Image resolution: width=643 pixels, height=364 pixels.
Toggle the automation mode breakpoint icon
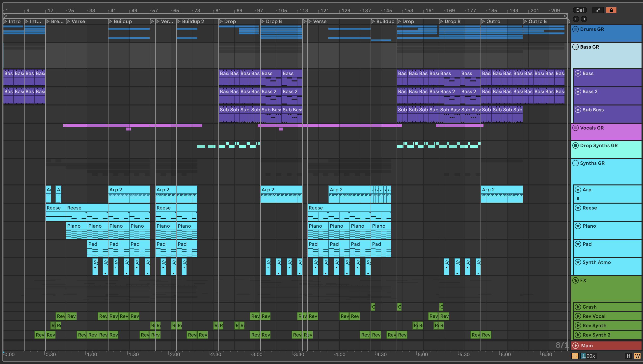coord(598,10)
